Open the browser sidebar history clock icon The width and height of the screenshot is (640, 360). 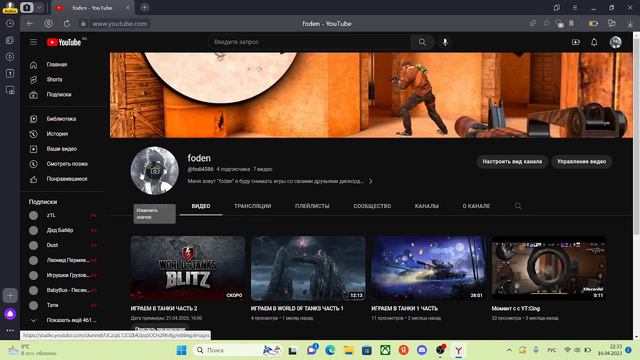coord(10,24)
